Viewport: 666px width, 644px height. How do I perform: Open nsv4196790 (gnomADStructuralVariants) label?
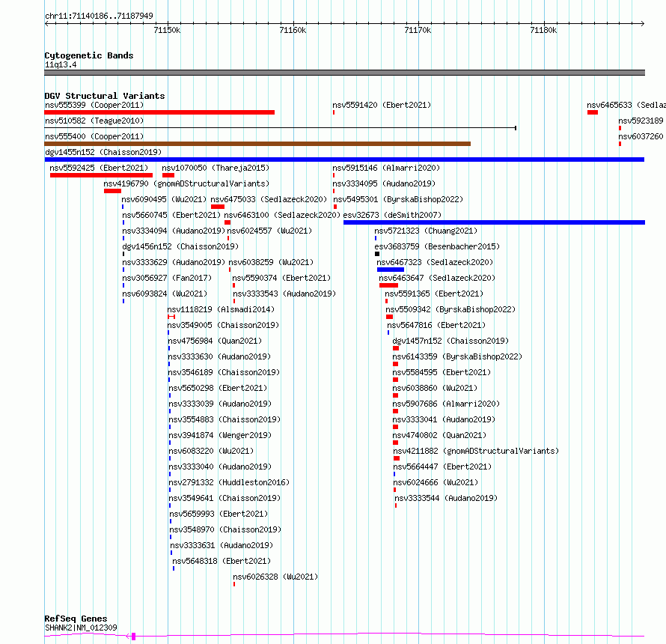pos(186,183)
